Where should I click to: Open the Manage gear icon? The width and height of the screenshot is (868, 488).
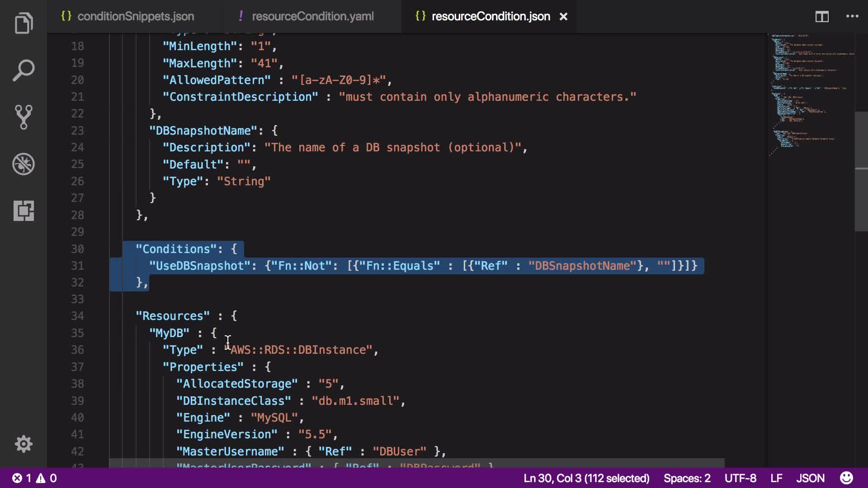click(24, 444)
